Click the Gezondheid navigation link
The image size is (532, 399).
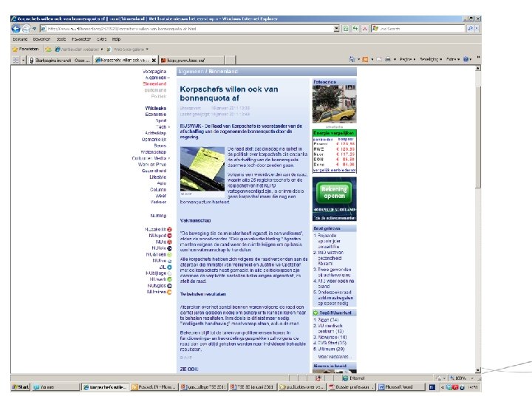click(x=154, y=171)
